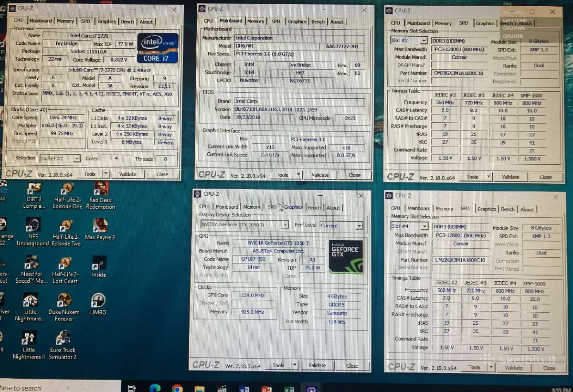
Task: Click the 128 bits bus width value
Action: 336,322
